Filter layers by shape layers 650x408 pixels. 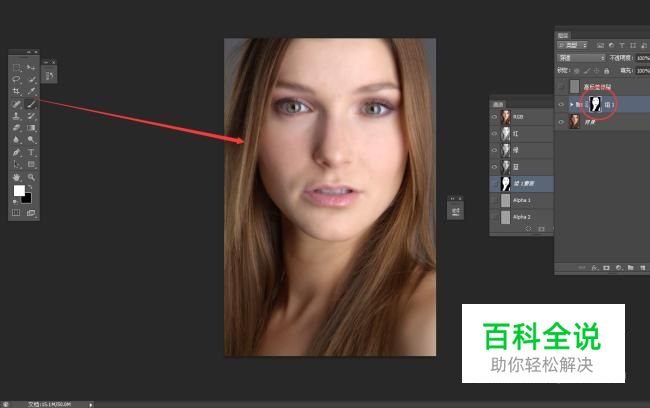click(633, 45)
